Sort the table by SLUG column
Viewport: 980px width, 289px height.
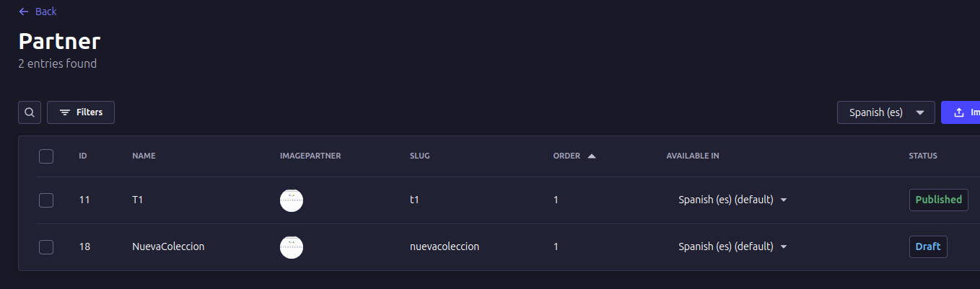pos(420,156)
